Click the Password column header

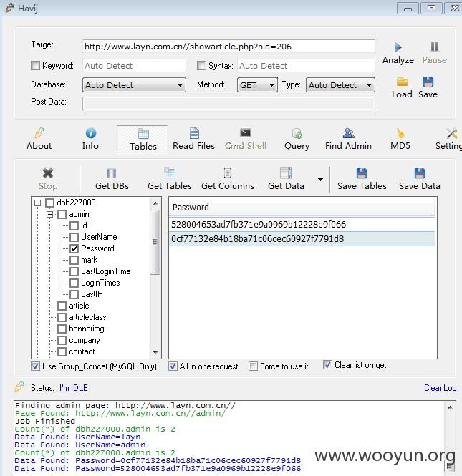[x=302, y=208]
